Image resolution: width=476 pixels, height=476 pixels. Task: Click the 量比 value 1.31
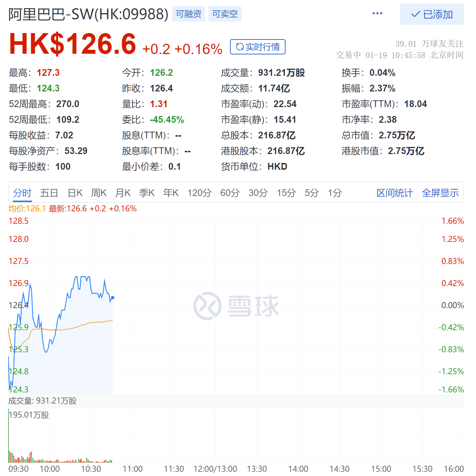coord(159,104)
